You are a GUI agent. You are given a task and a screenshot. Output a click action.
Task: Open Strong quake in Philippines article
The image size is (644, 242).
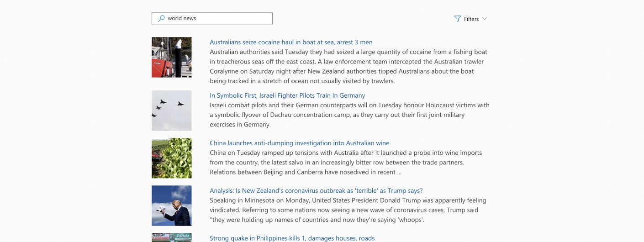[292, 238]
